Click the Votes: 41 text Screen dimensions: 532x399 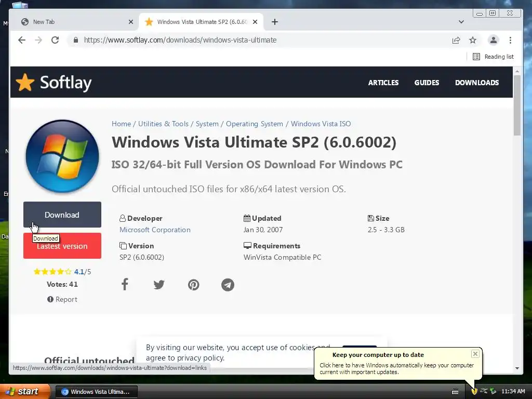pos(62,284)
